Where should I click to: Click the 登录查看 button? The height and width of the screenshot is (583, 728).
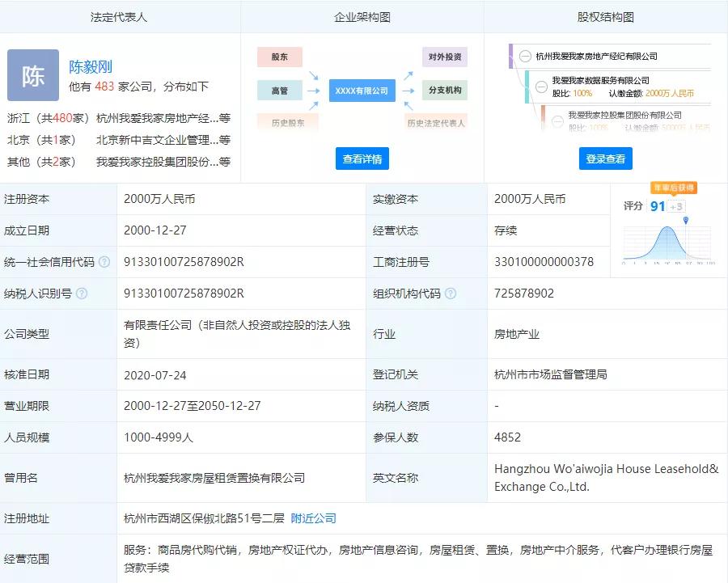coord(605,158)
